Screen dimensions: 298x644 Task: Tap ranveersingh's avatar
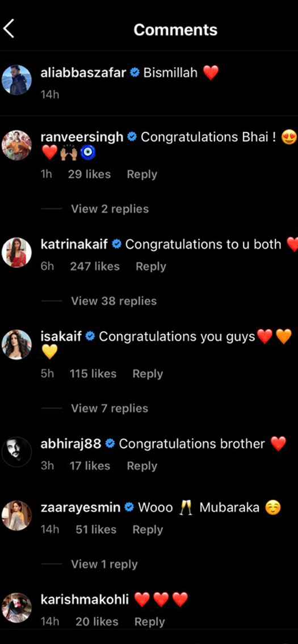click(17, 145)
